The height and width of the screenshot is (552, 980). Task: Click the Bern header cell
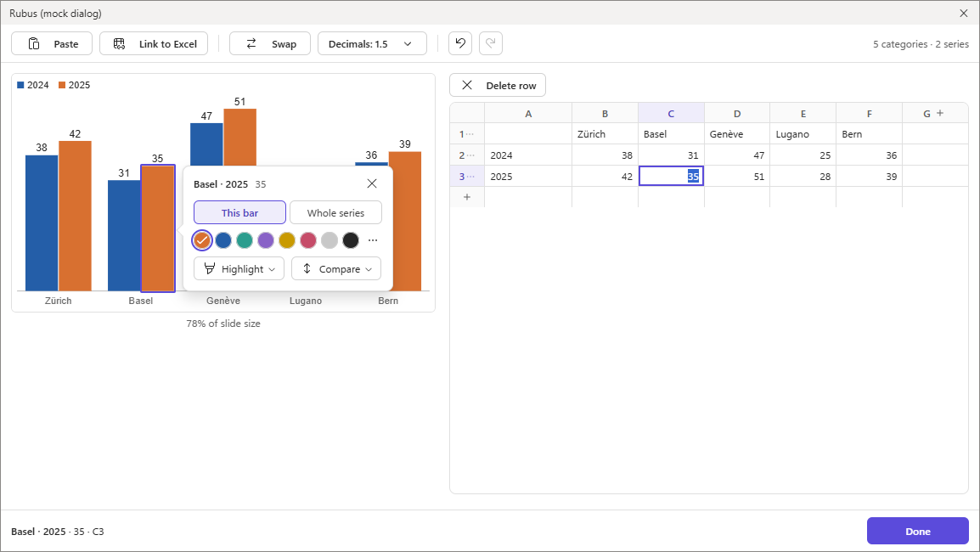click(870, 134)
